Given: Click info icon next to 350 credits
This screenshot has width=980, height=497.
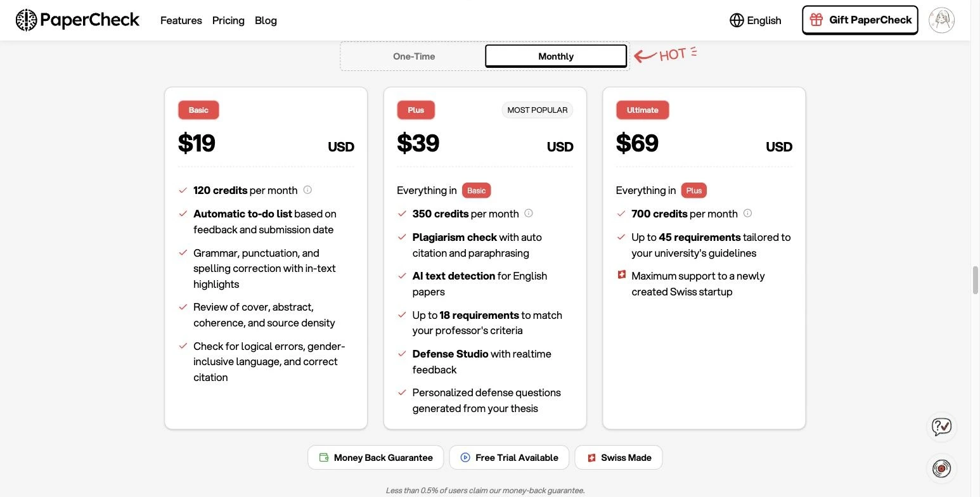Looking at the screenshot, I should (529, 213).
